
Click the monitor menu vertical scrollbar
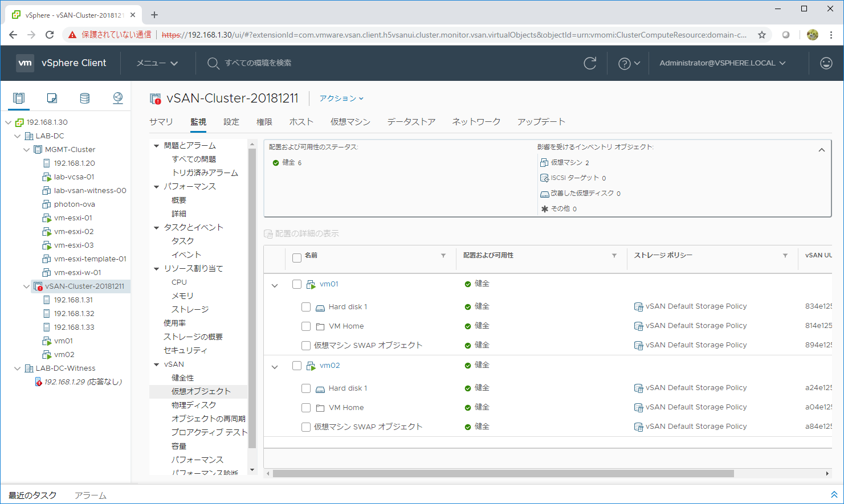click(252, 298)
